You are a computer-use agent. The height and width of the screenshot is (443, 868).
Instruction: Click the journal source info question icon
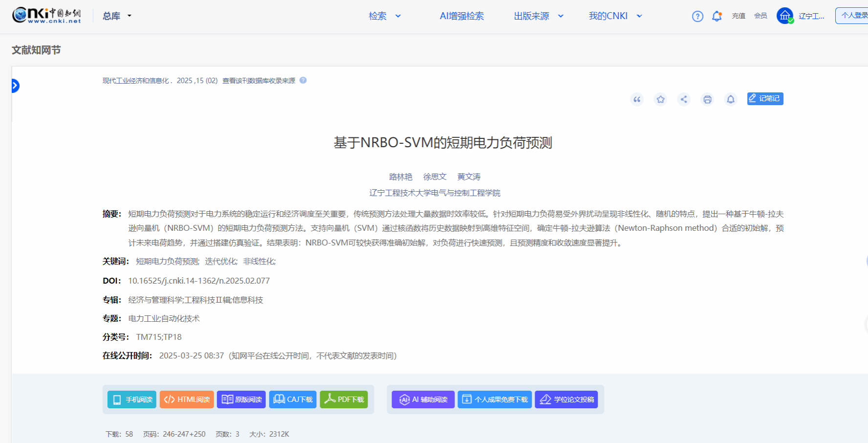pyautogui.click(x=303, y=80)
